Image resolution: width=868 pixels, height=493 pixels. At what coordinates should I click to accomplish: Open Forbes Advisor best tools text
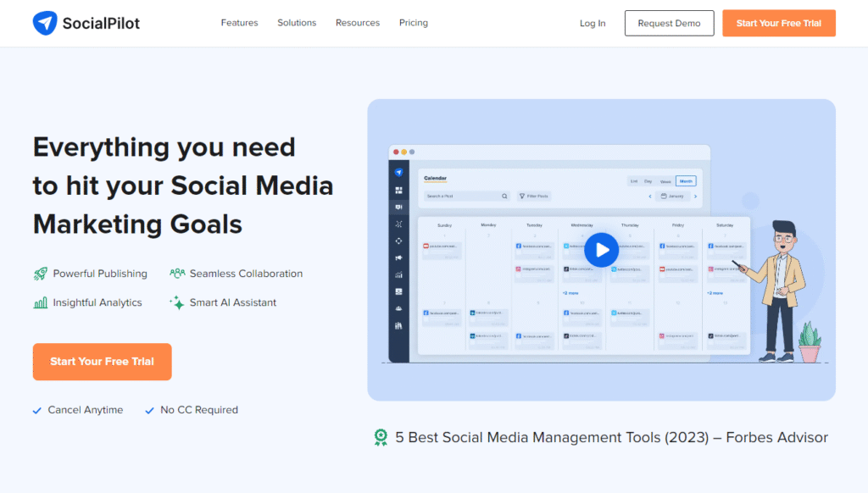612,437
